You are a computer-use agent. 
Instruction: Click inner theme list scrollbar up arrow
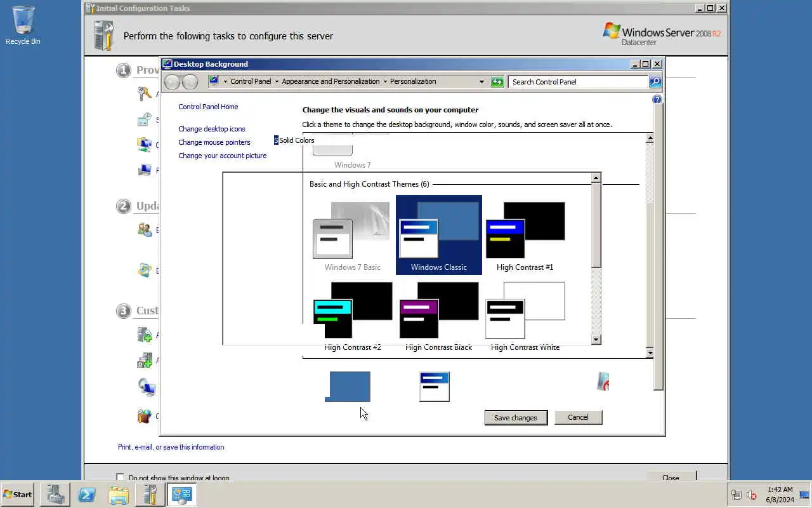(596, 178)
